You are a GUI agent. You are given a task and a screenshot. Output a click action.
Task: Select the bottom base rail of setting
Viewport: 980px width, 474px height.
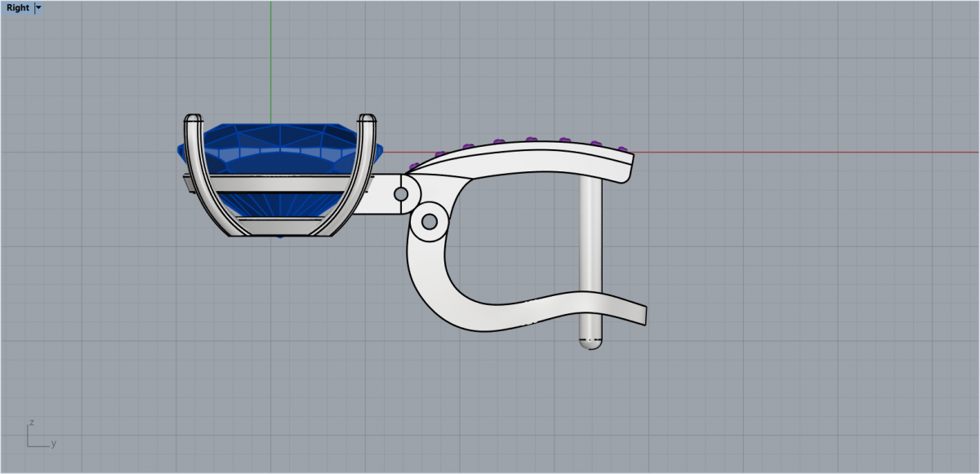click(x=278, y=228)
